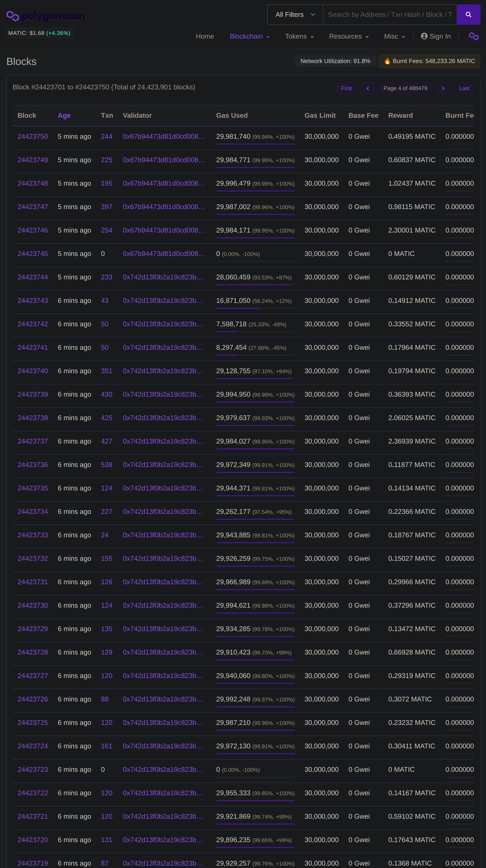
Task: Open the Misc menu
Action: 394,36
